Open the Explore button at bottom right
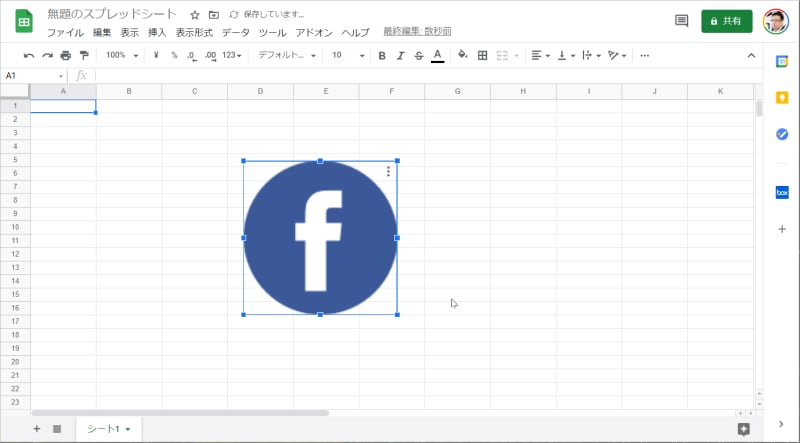This screenshot has height=443, width=800. [743, 429]
